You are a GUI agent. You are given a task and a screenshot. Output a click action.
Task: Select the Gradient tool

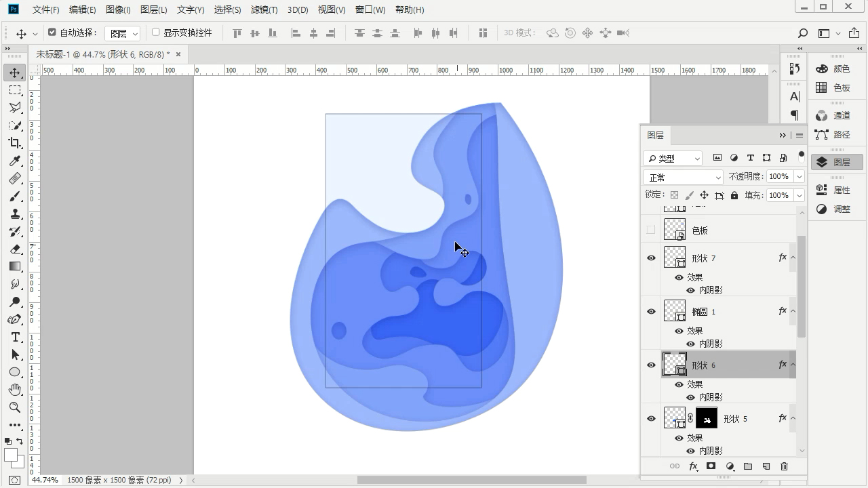click(14, 266)
